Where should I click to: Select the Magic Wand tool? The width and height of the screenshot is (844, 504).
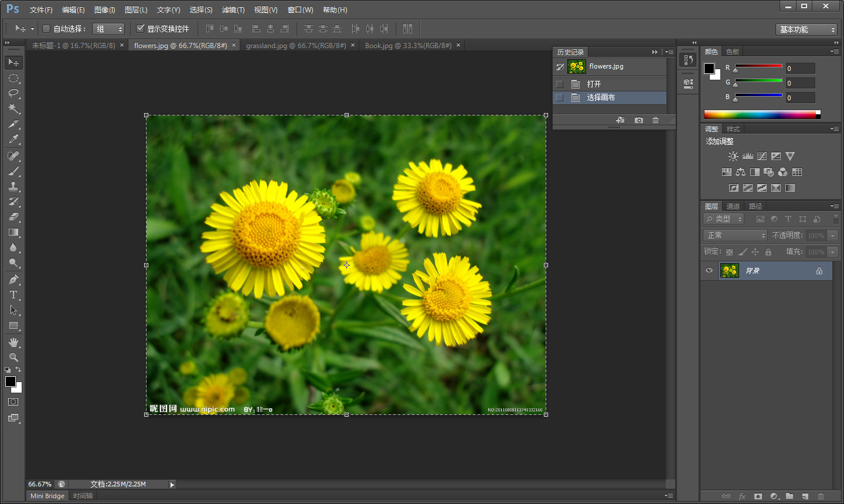pos(13,108)
